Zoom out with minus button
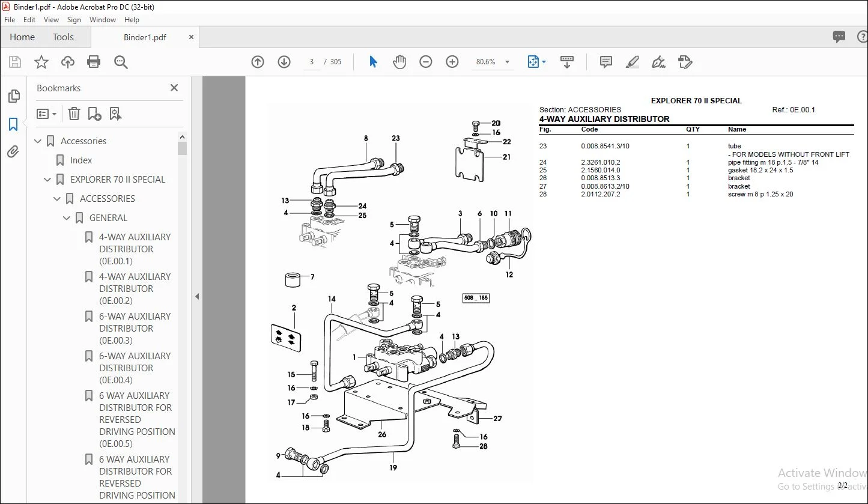 pyautogui.click(x=426, y=62)
